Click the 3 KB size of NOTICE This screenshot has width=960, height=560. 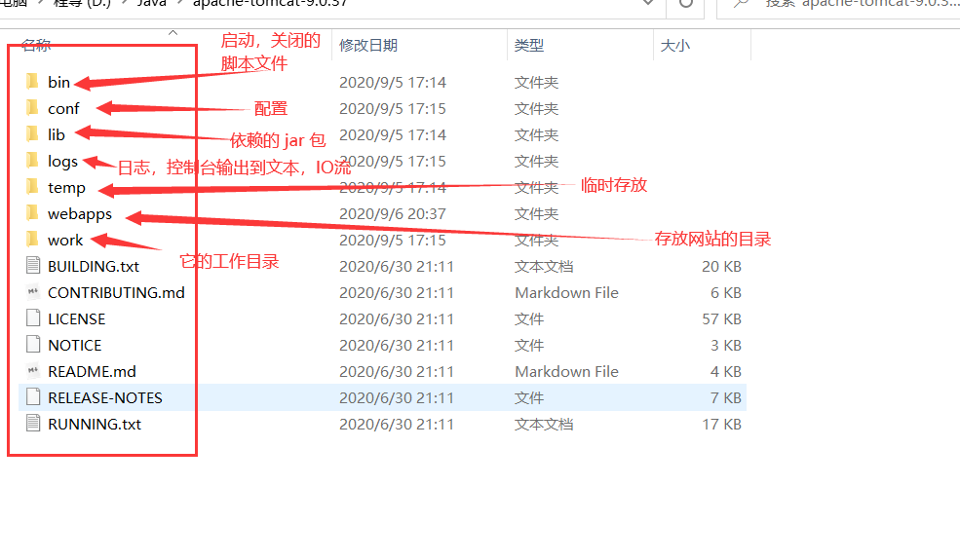(725, 345)
